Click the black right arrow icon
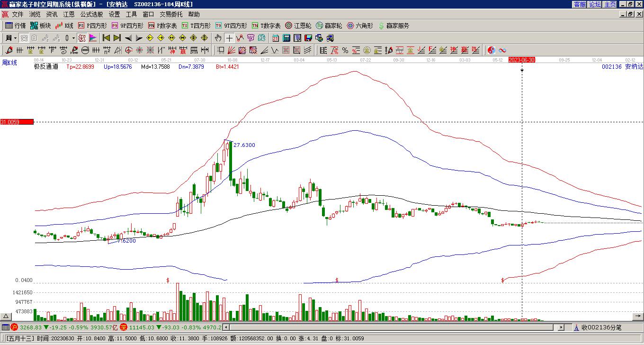 click(x=139, y=38)
